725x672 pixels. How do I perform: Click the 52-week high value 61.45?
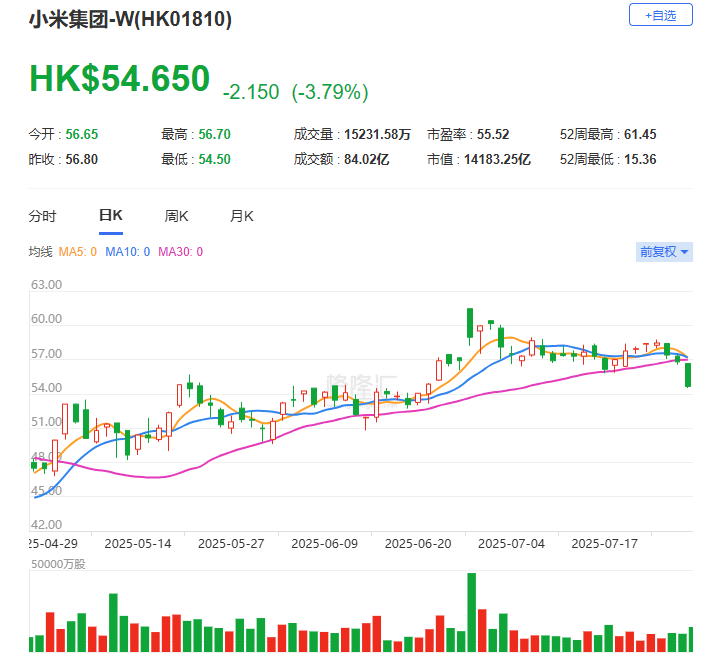(640, 135)
